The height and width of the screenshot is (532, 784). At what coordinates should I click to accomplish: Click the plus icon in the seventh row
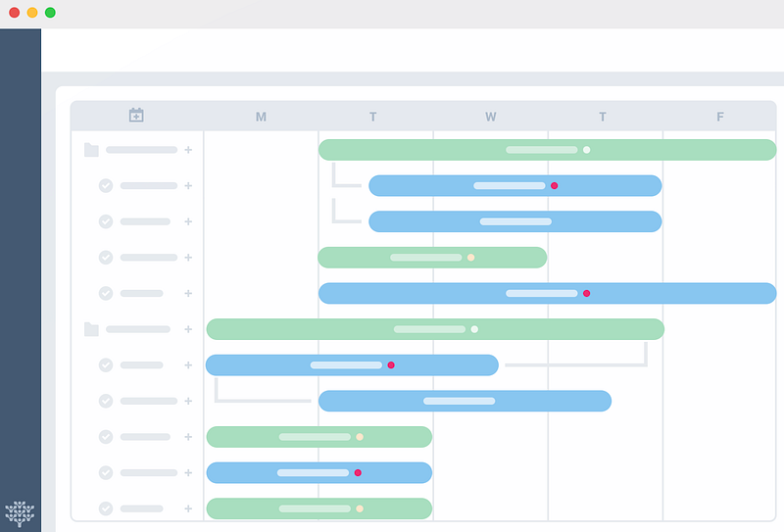[188, 365]
